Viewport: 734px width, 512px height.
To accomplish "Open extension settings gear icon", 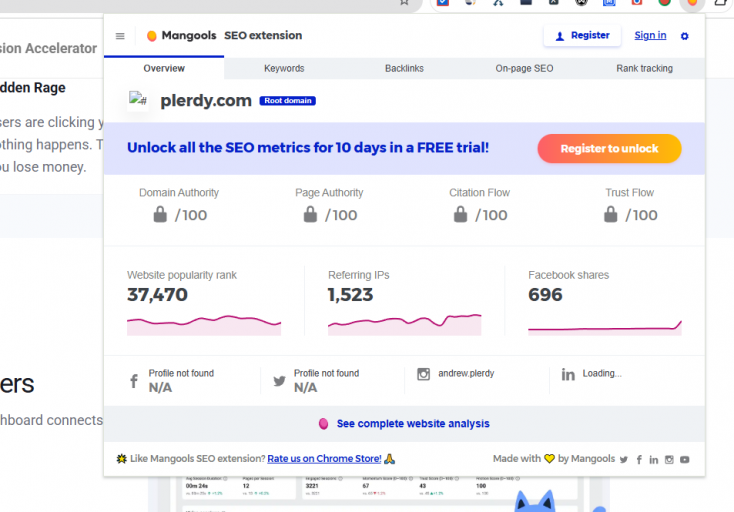I will (x=684, y=36).
